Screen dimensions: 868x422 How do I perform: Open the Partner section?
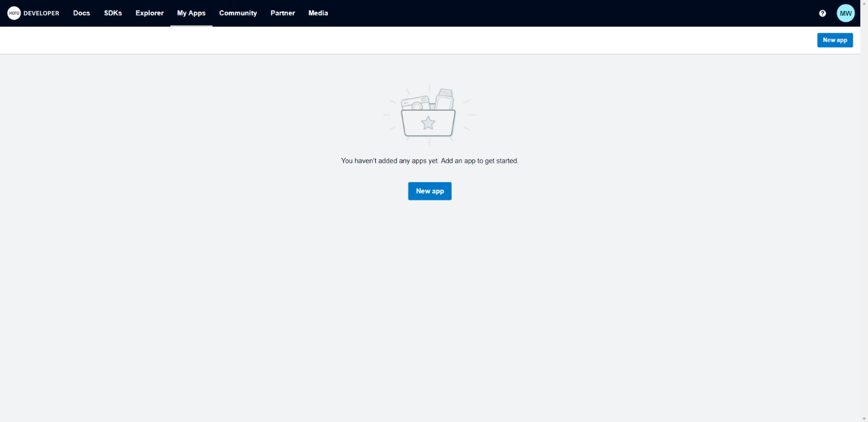tap(282, 13)
